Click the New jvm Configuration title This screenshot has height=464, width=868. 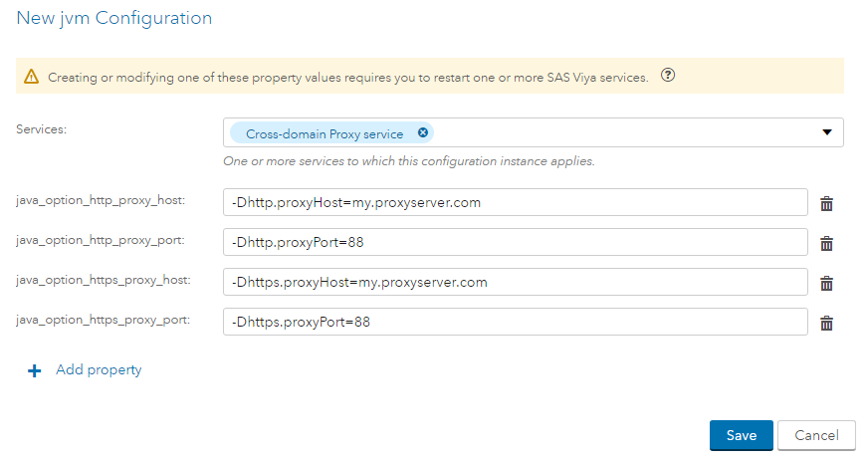pos(113,18)
